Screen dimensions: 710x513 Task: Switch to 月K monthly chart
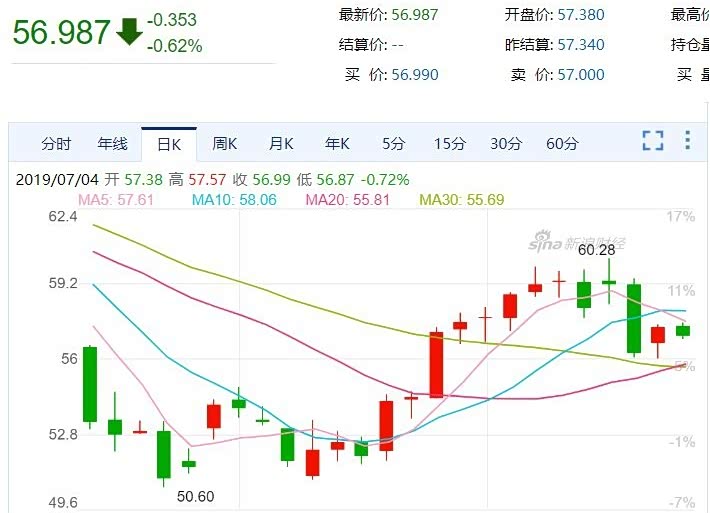(x=281, y=144)
